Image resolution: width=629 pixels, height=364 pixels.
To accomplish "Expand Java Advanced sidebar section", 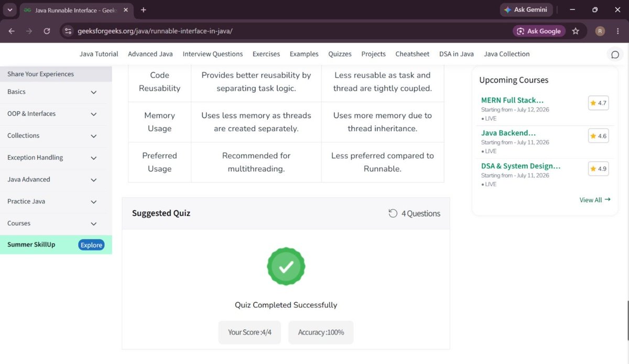I will coord(56,180).
